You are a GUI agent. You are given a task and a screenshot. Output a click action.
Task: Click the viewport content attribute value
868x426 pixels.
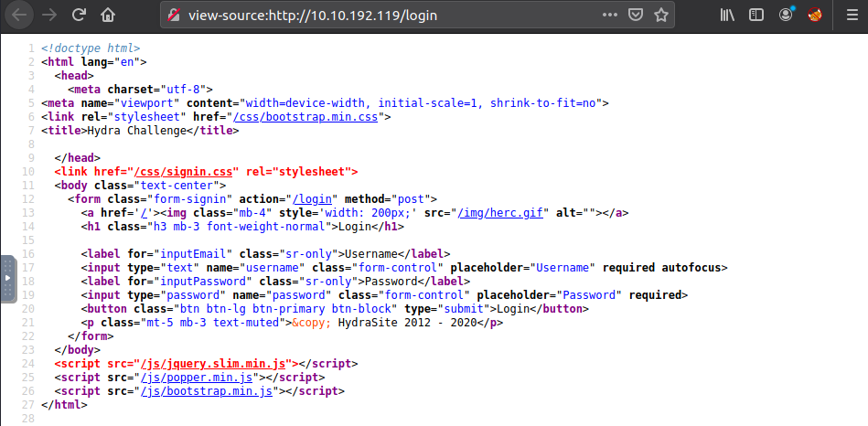(x=420, y=103)
